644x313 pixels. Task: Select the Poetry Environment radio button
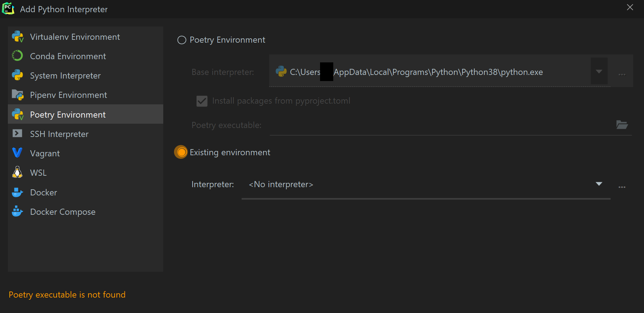point(182,40)
